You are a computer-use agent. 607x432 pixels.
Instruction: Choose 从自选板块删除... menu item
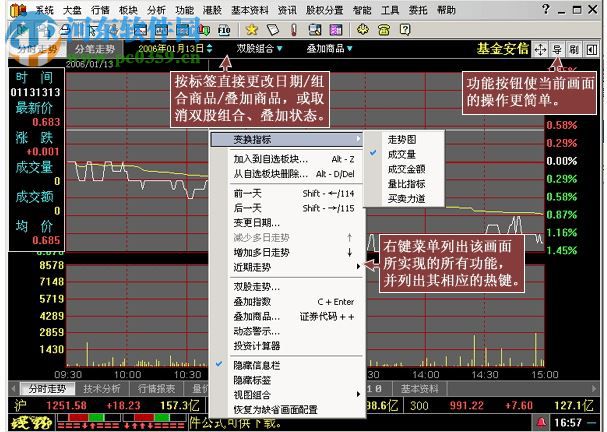click(286, 174)
